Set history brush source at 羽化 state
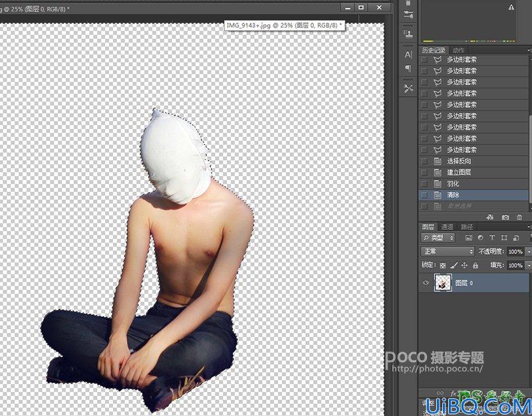This screenshot has width=532, height=416. click(x=424, y=184)
